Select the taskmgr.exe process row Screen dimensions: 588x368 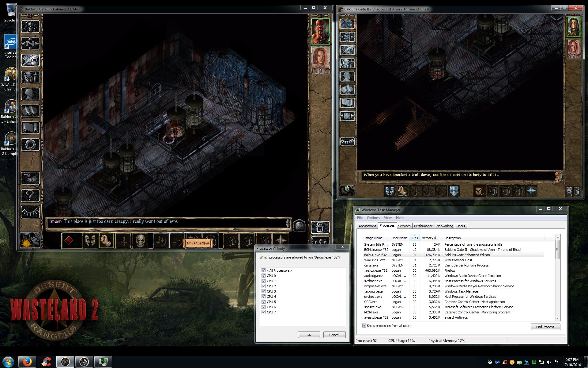tap(453, 291)
